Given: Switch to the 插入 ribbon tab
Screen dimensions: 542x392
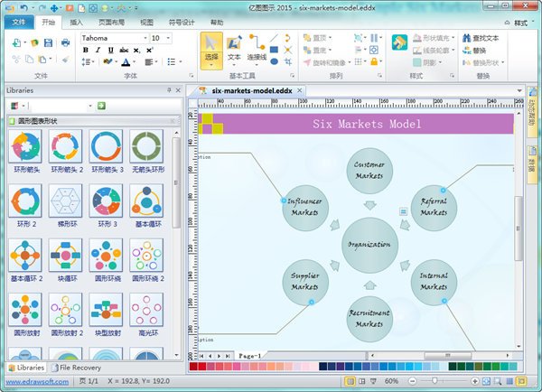Looking at the screenshot, I should coord(78,21).
